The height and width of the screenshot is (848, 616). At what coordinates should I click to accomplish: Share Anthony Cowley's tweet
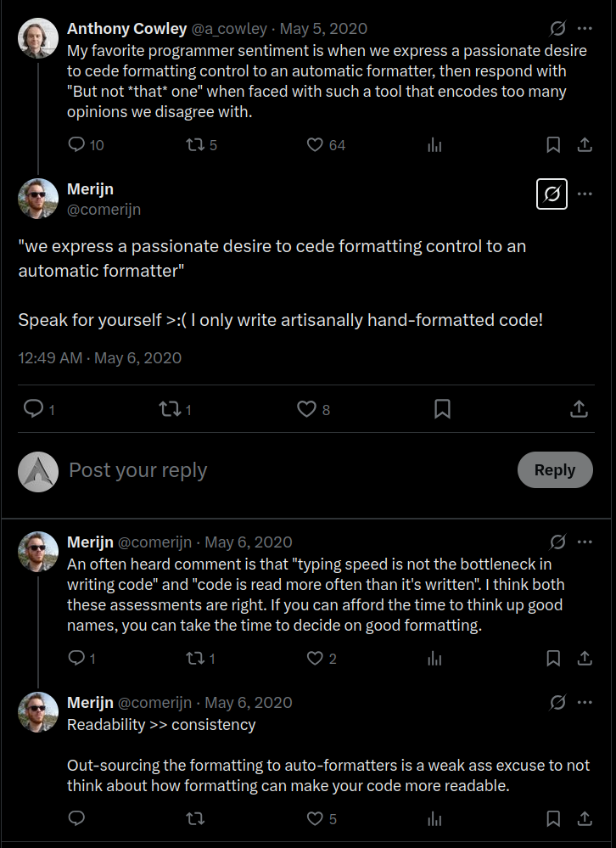coord(585,145)
